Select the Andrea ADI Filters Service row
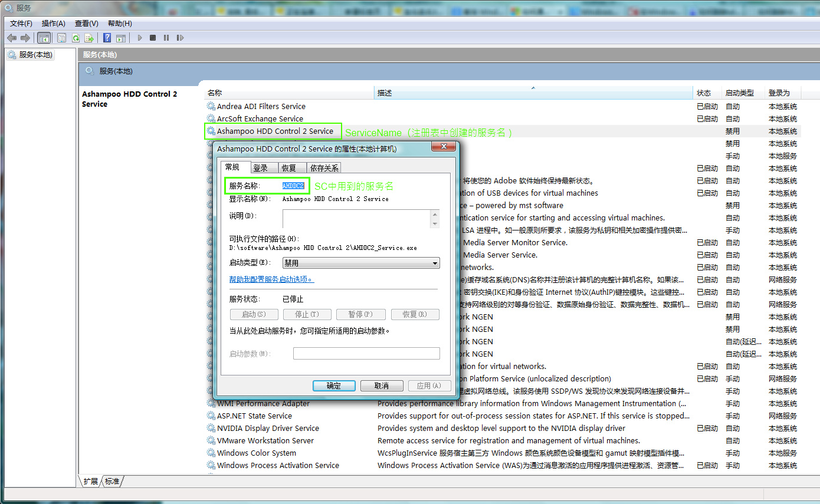This screenshot has height=504, width=820. coord(503,106)
